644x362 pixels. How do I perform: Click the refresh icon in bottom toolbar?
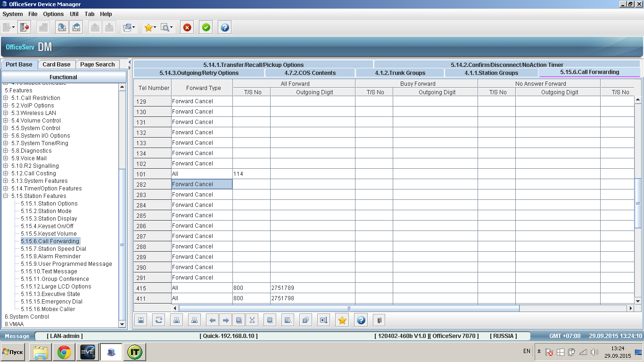pyautogui.click(x=159, y=321)
